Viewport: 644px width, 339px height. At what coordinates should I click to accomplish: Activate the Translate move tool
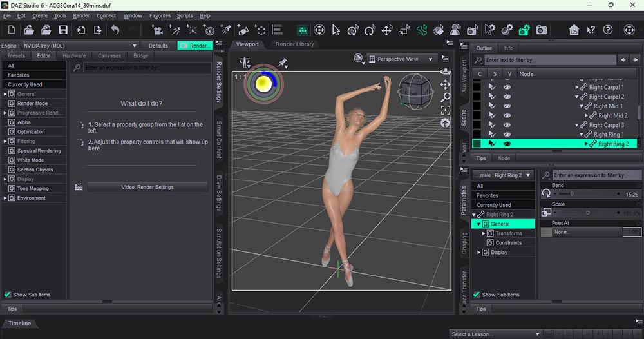point(387,30)
